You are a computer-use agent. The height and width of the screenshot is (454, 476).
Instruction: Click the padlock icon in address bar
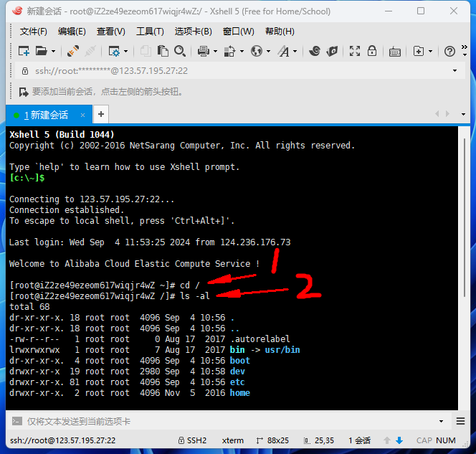pyautogui.click(x=25, y=71)
